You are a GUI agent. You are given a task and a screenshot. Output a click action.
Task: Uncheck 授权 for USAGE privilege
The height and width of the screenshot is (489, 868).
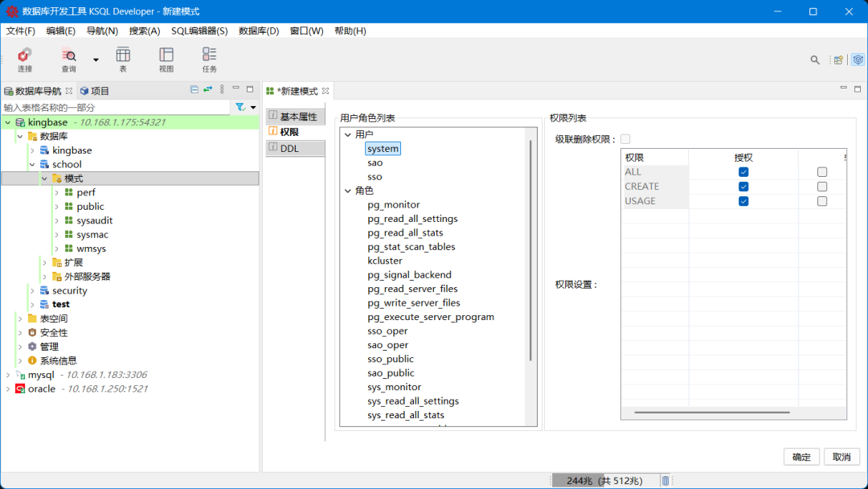[743, 201]
